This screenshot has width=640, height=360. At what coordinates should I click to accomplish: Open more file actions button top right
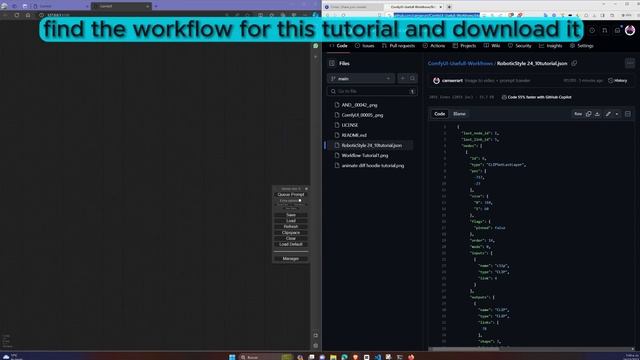click(x=630, y=63)
